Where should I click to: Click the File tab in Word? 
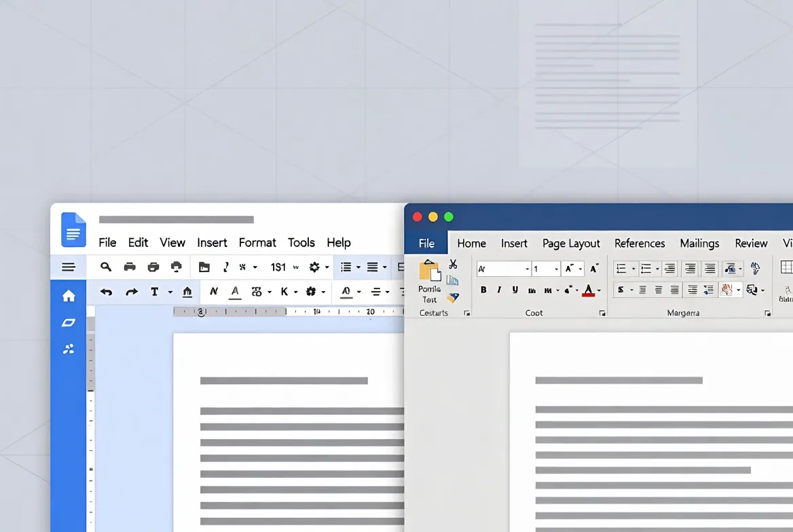[426, 242]
